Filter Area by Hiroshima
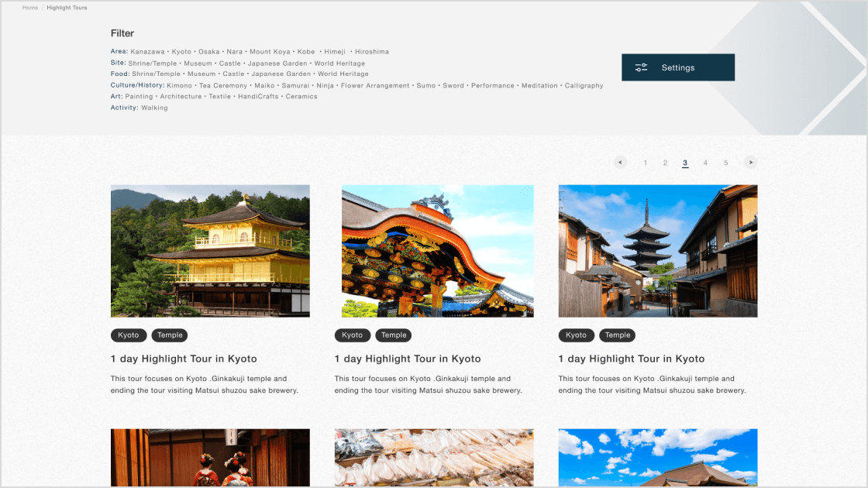Image resolution: width=868 pixels, height=488 pixels. coord(372,51)
